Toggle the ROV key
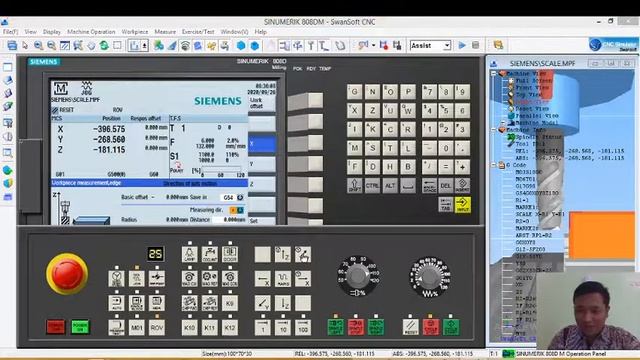The image size is (640, 360). [157, 327]
